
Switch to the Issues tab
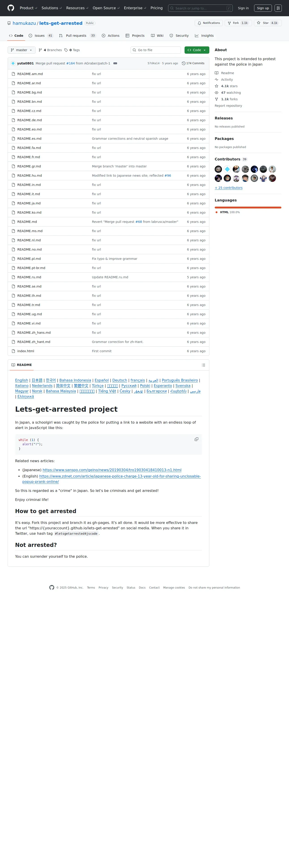tap(41, 35)
